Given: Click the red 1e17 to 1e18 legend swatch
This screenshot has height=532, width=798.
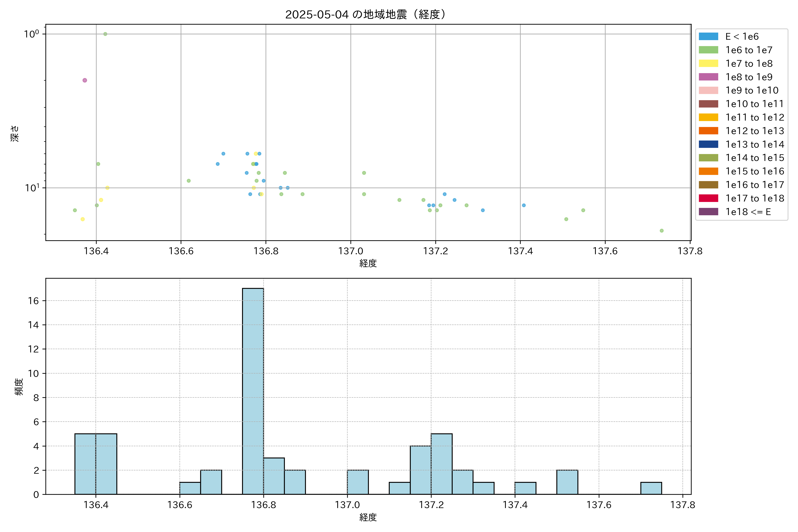Looking at the screenshot, I should [x=708, y=198].
